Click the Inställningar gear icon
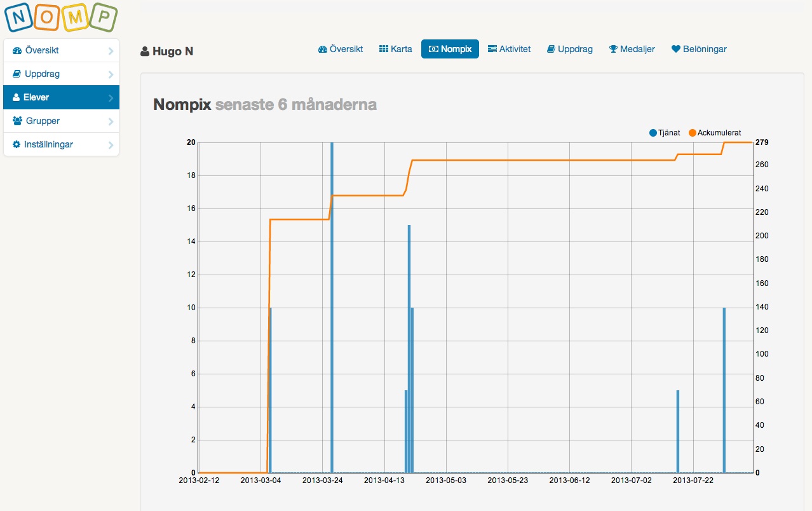Screen dimensions: 812x511 [16, 144]
